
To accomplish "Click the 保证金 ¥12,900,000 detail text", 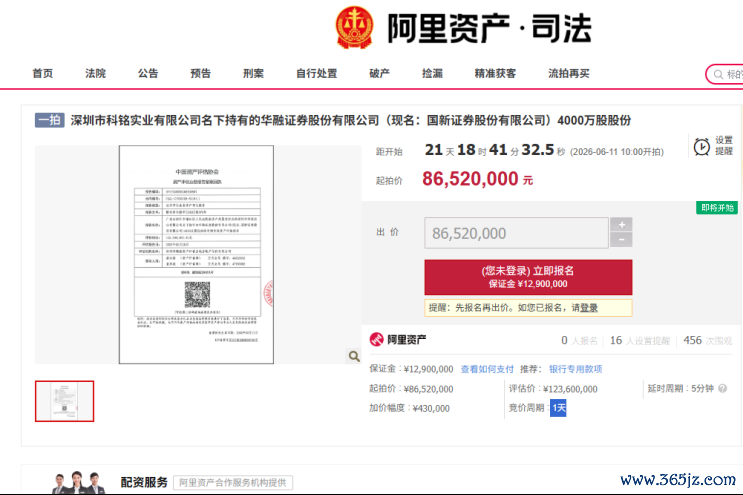I will (x=411, y=369).
